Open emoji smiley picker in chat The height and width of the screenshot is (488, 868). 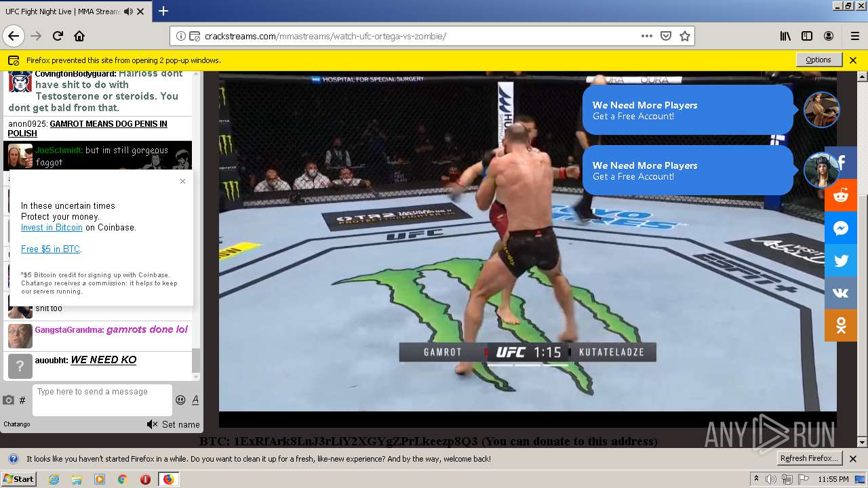coord(180,400)
